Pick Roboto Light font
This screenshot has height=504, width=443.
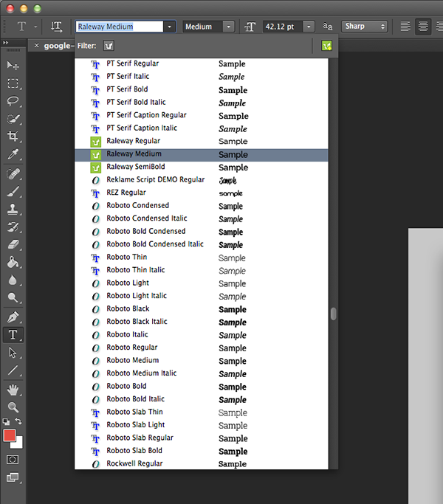point(202,283)
